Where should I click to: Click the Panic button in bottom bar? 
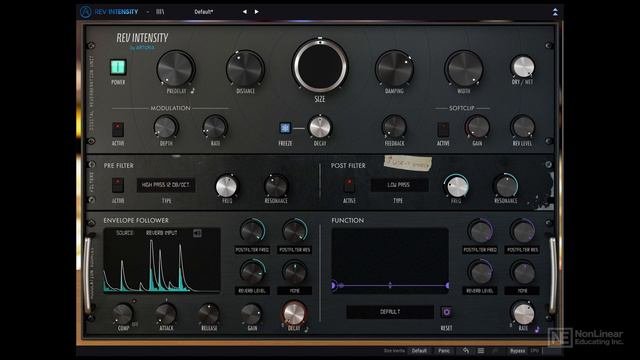click(443, 351)
